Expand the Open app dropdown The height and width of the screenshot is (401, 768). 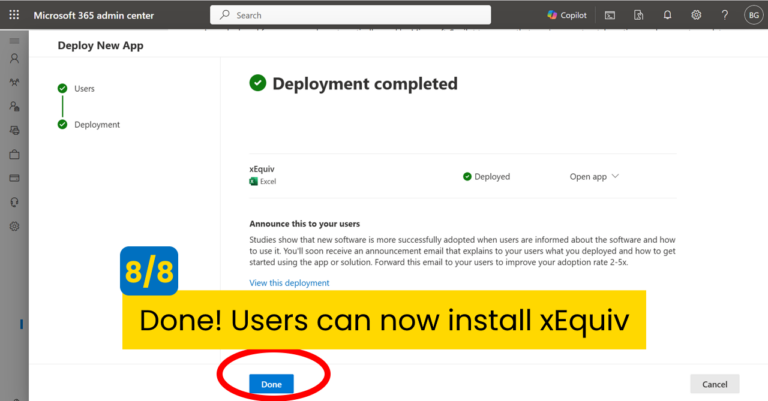pyautogui.click(x=588, y=177)
